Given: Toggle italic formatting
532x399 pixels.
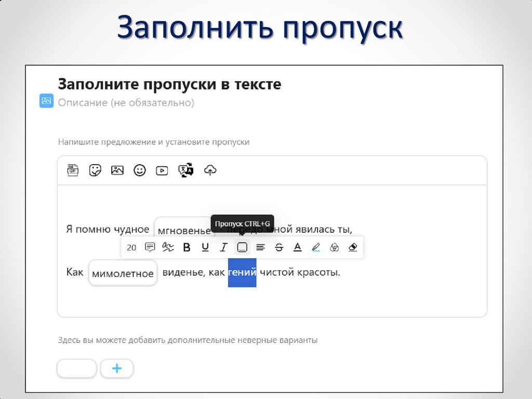Looking at the screenshot, I should 223,247.
